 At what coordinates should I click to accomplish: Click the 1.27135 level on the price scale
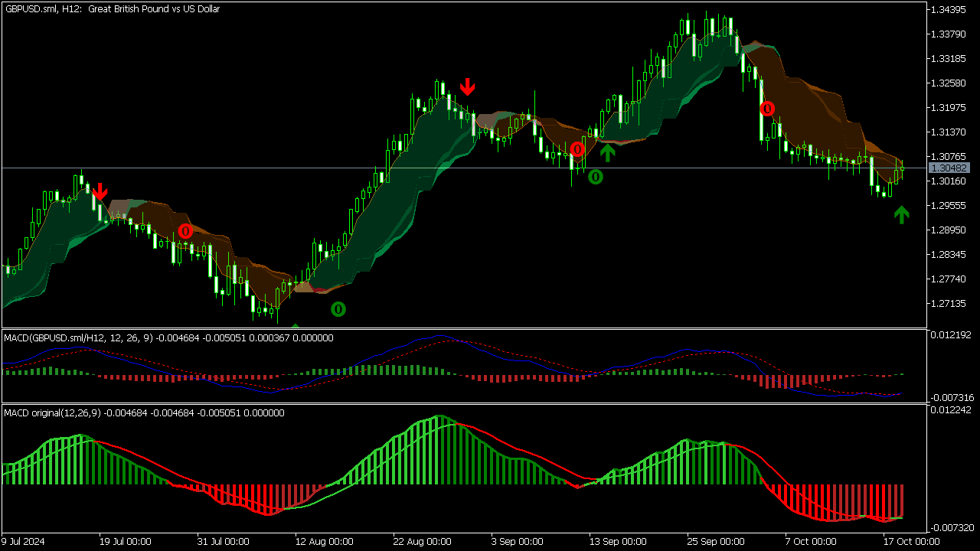click(947, 304)
